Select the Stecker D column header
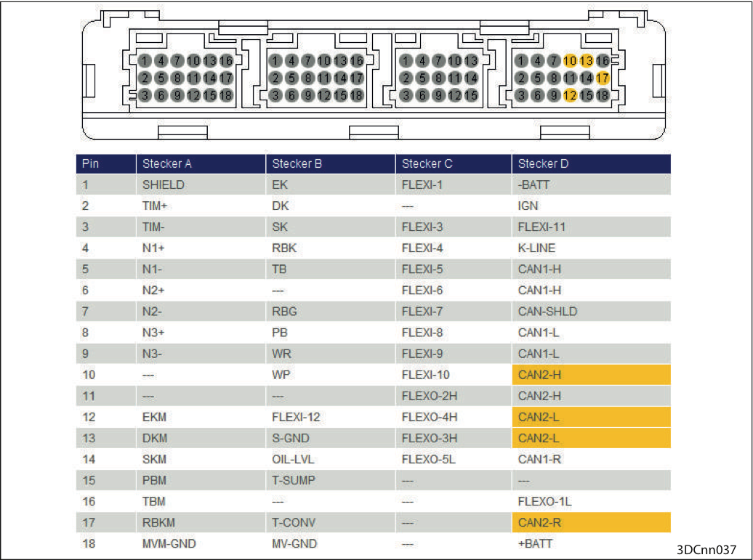 (x=591, y=163)
